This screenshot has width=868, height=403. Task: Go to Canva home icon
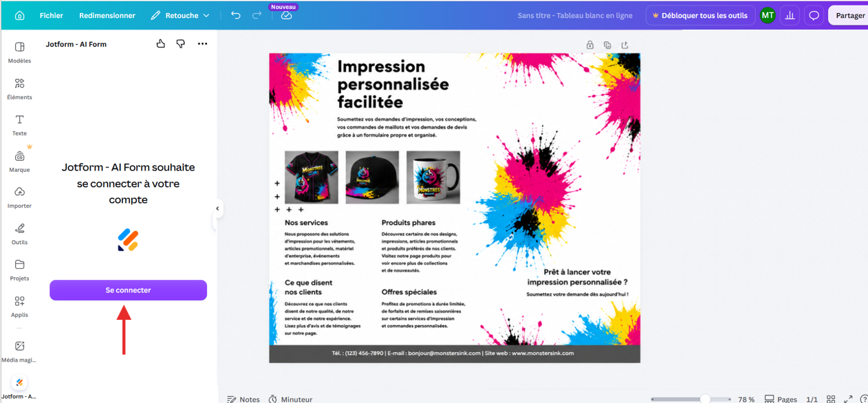point(19,15)
